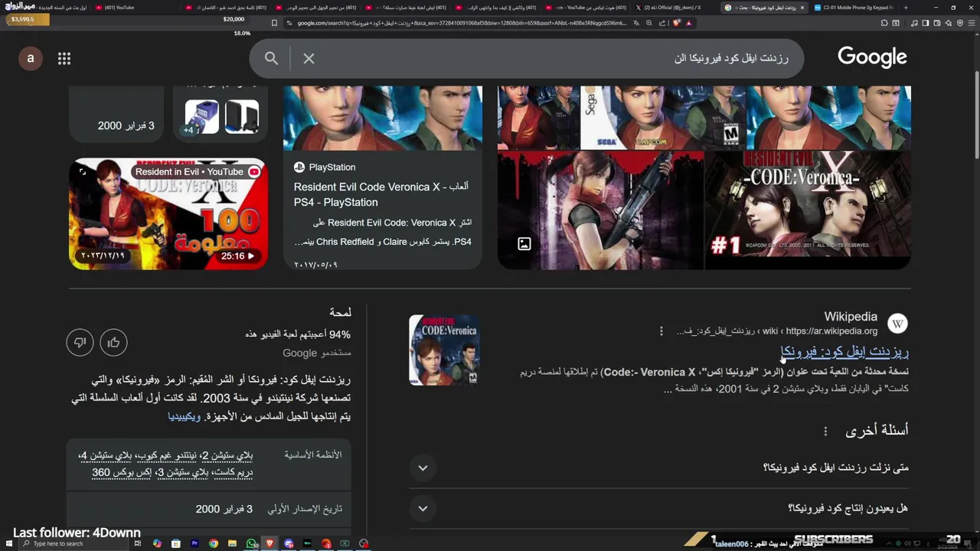
Task: Click the تاريخ الإصدار الأولي label
Action: click(x=305, y=509)
